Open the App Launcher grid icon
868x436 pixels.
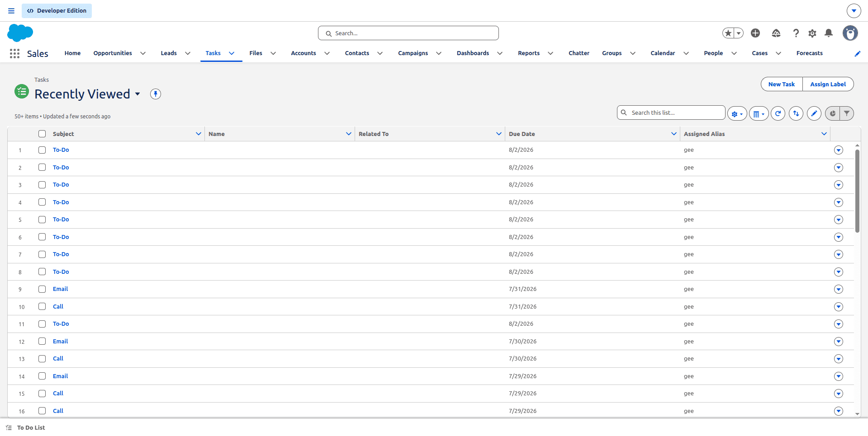click(14, 53)
